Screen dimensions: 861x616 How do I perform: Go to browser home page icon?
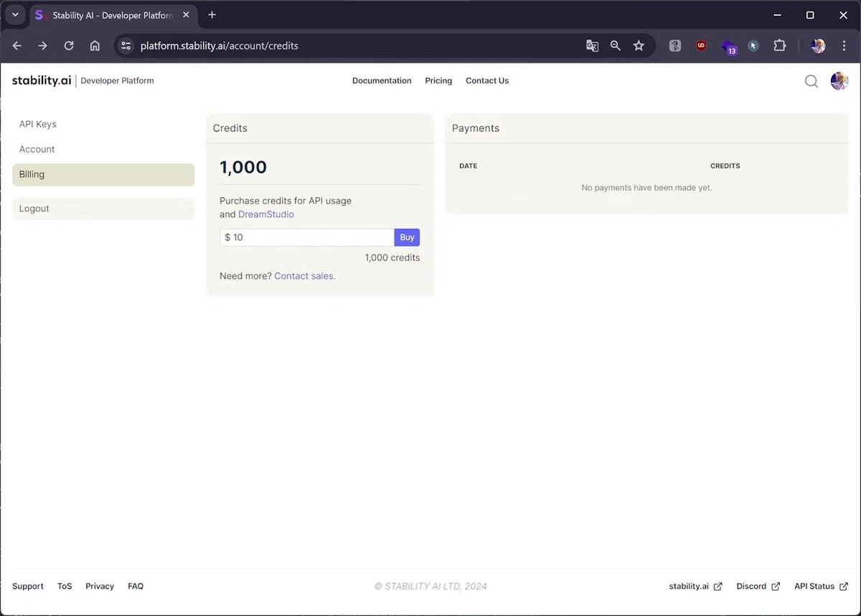(x=95, y=45)
